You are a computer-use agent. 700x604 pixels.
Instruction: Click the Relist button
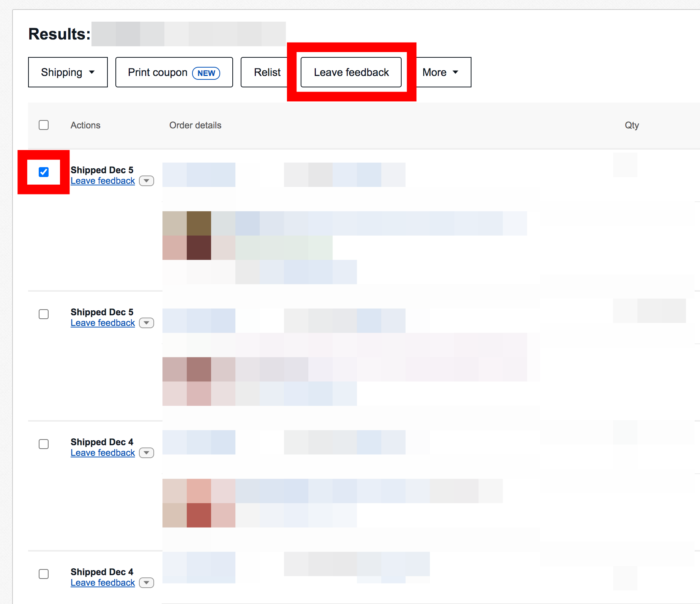point(267,72)
